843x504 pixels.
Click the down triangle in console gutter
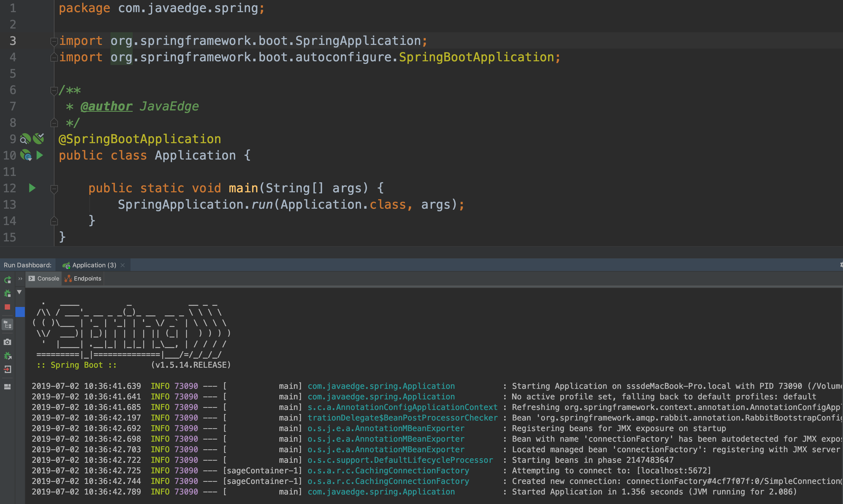click(20, 292)
